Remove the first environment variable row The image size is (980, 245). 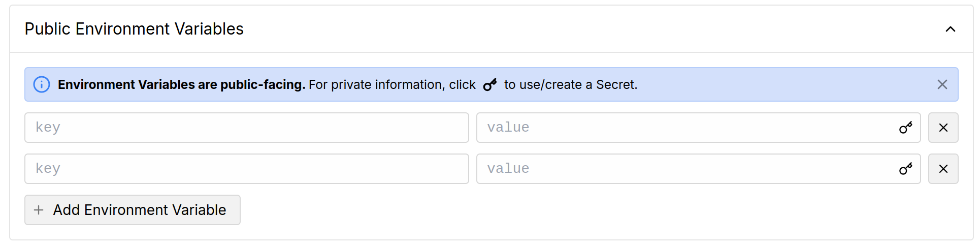943,128
